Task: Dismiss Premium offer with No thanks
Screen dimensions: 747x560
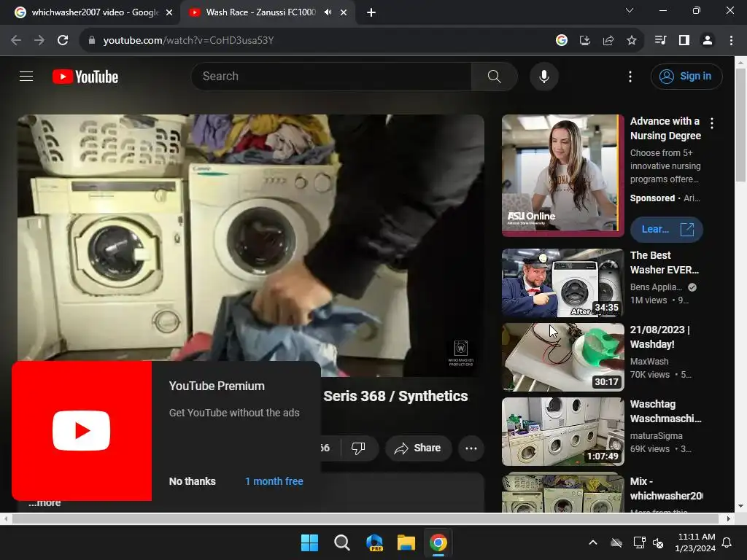Action: pos(192,481)
